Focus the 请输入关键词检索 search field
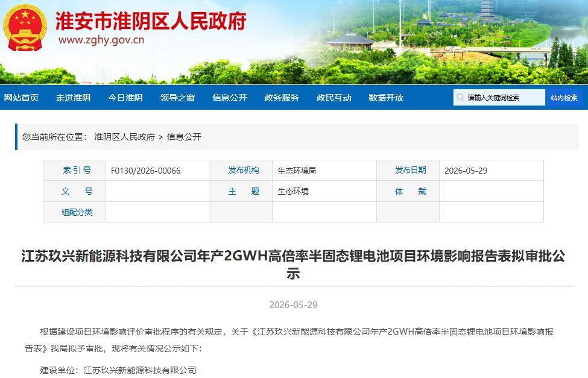This screenshot has width=588, height=378. point(499,98)
